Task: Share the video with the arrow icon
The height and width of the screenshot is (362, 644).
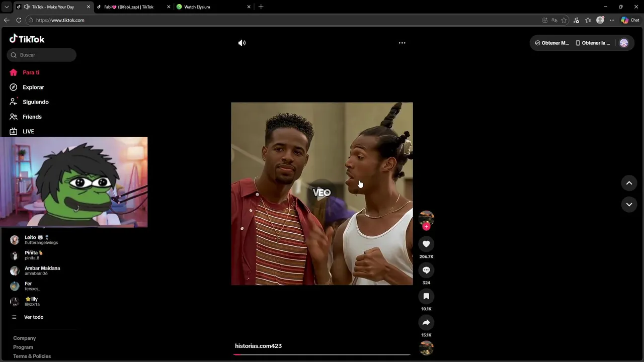Action: tap(426, 322)
